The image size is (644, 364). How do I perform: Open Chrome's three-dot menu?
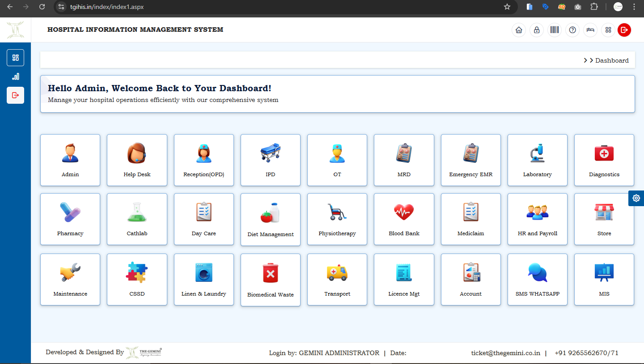coord(634,7)
